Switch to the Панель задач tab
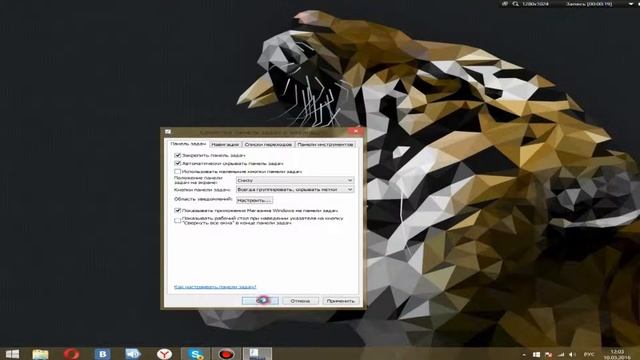 coord(188,144)
